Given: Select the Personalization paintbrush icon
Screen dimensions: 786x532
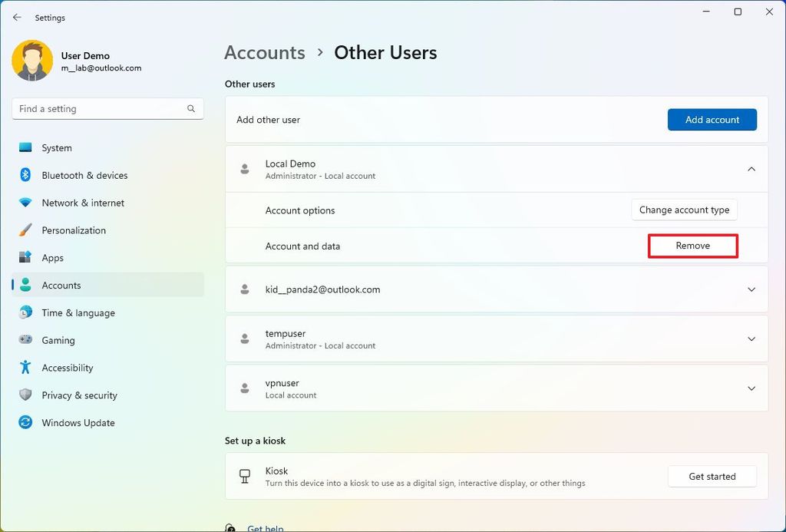Looking at the screenshot, I should click(25, 230).
